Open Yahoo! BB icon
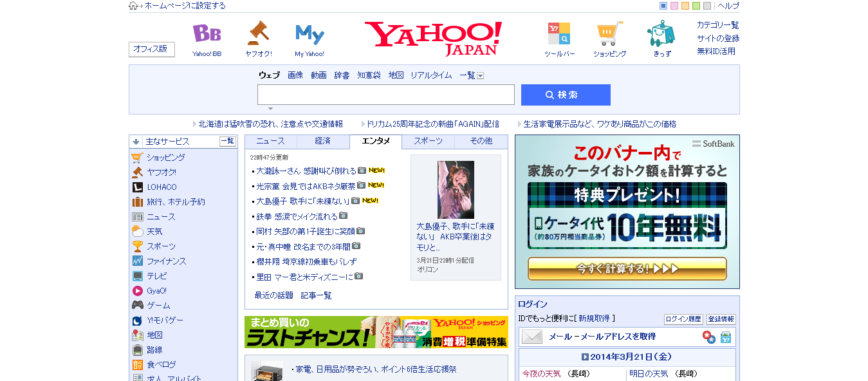Viewport: 868px width, 381px height. 207,33
